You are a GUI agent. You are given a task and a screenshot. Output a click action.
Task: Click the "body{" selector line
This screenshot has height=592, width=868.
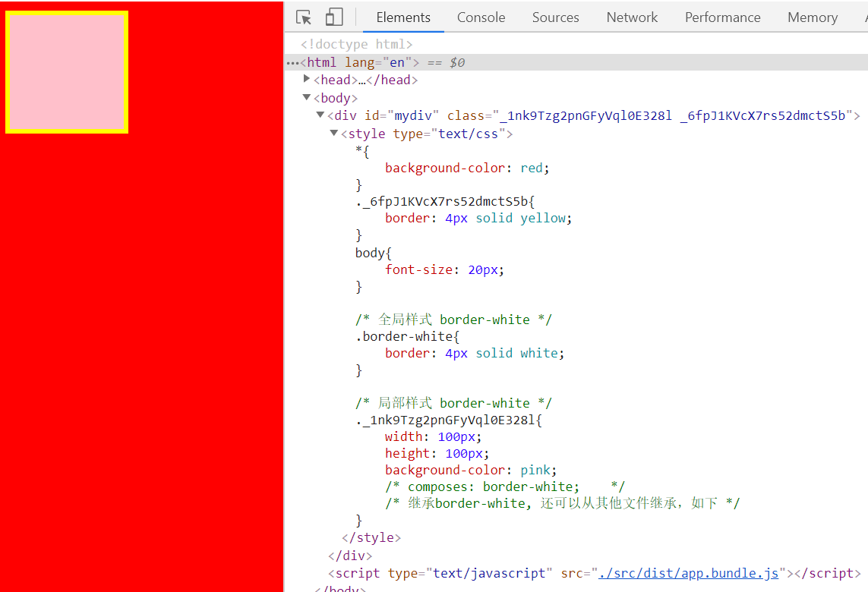(374, 253)
